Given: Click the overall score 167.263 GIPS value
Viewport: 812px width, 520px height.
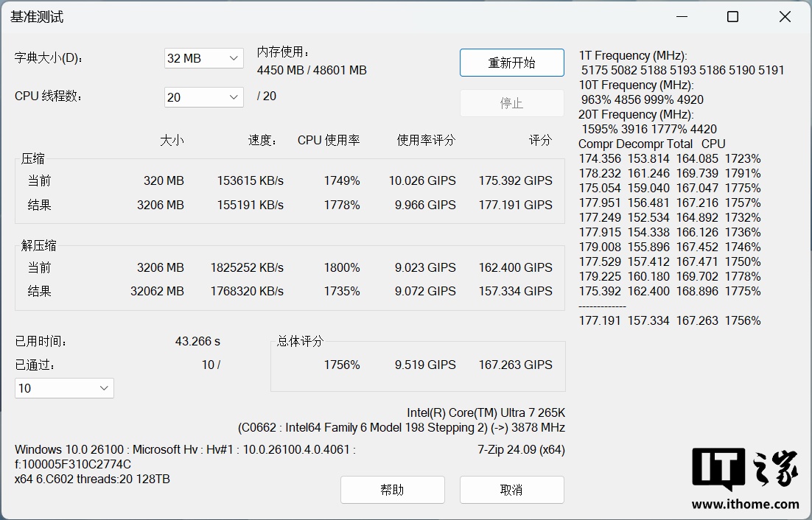Looking at the screenshot, I should [x=515, y=365].
